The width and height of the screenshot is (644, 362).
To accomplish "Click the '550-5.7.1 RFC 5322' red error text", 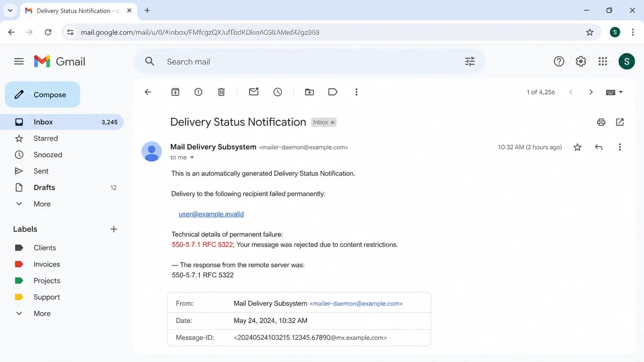I will 202,245.
